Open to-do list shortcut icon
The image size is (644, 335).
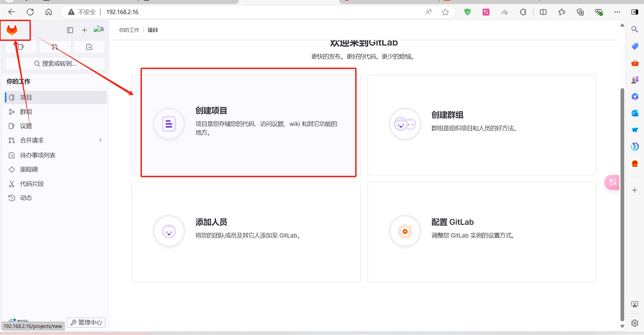(89, 47)
